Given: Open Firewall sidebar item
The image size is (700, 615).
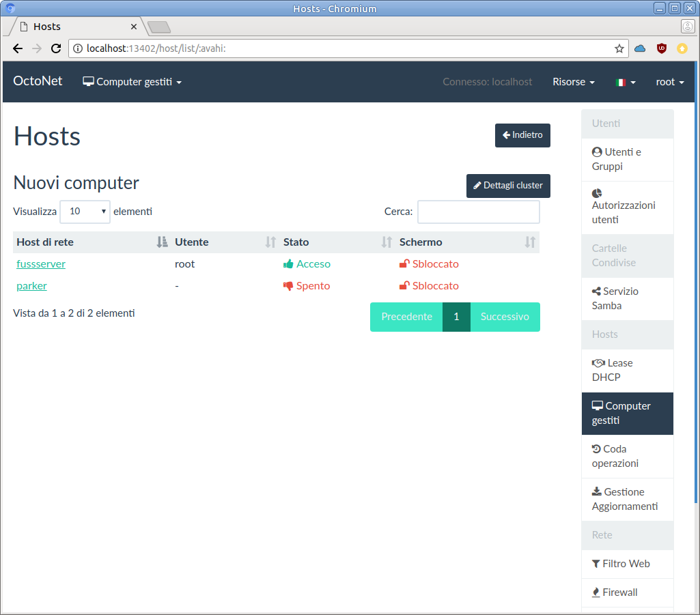Looking at the screenshot, I should point(627,592).
